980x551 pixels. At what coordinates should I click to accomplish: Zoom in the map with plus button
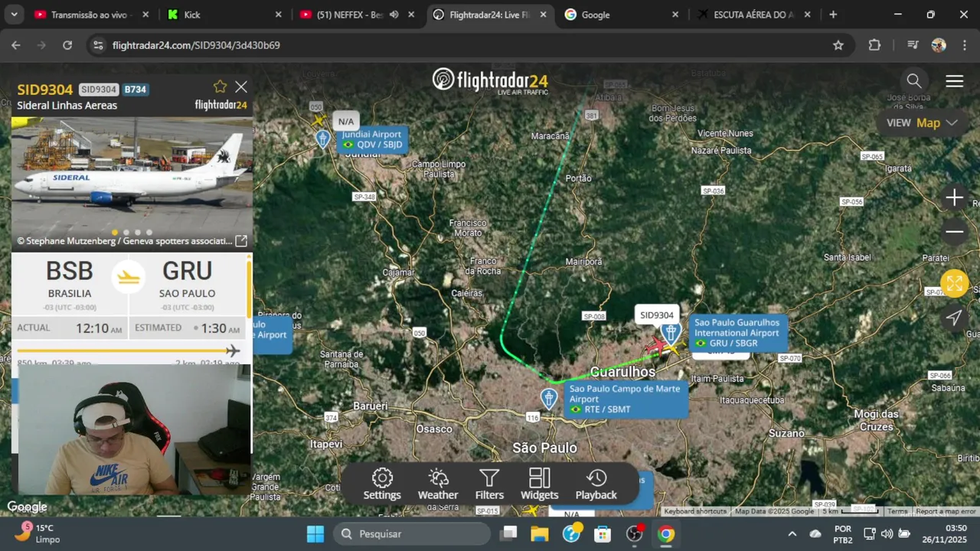pyautogui.click(x=954, y=198)
